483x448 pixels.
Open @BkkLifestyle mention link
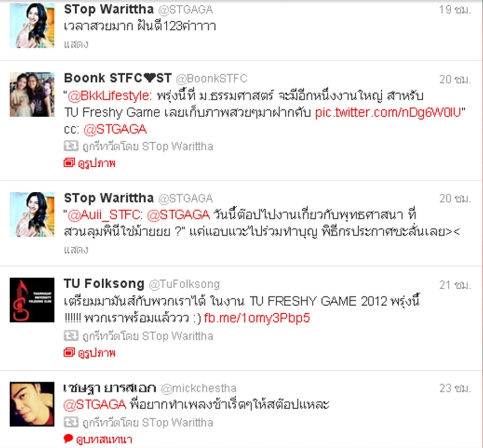tap(108, 96)
